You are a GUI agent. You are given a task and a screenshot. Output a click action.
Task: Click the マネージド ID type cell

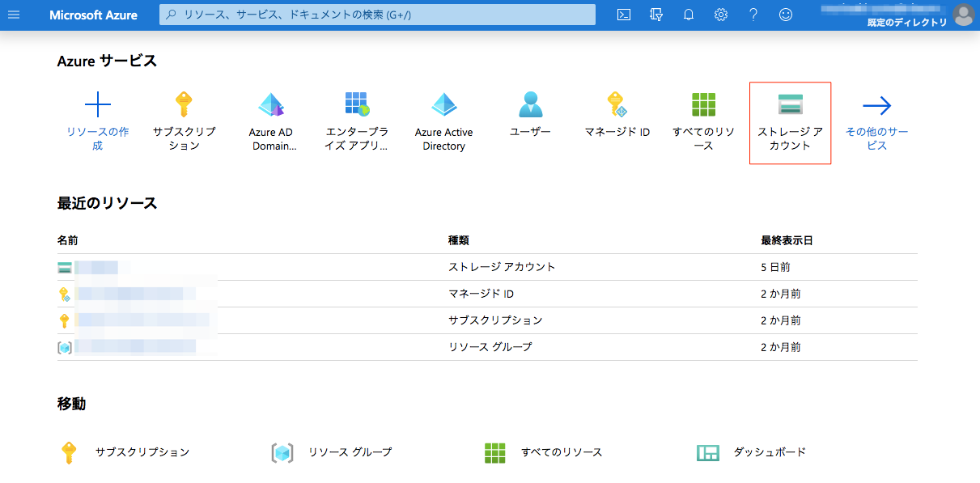click(x=482, y=294)
